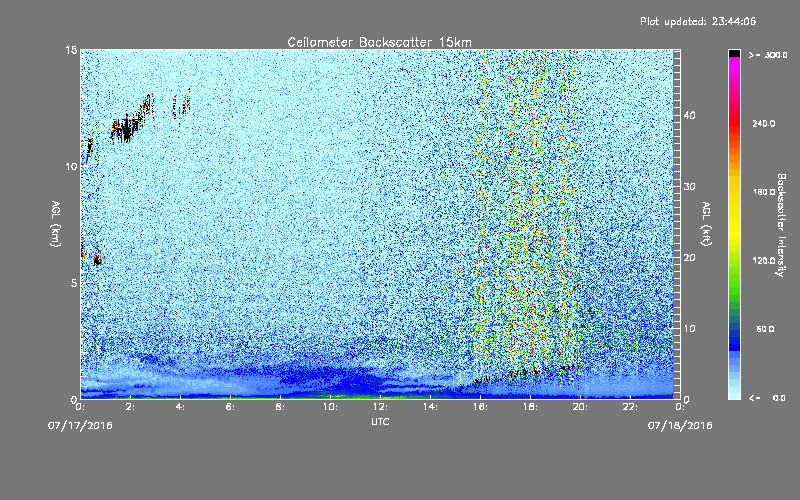Click the 240.0 colorbar tick label
The width and height of the screenshot is (800, 500).
pyautogui.click(x=764, y=124)
